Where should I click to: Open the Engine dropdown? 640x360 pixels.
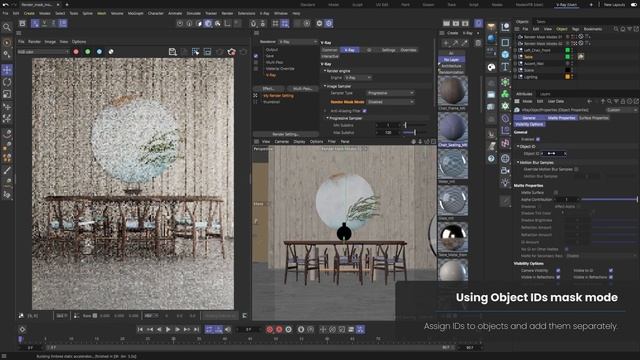(358, 78)
